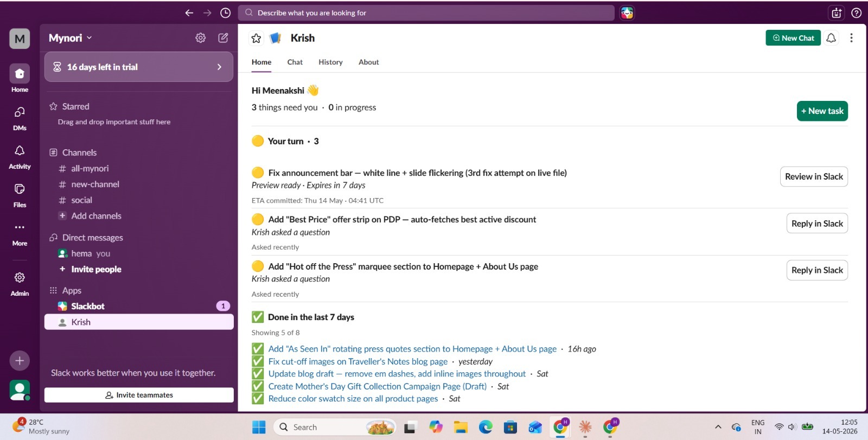Click the Invite teammates button

click(139, 395)
